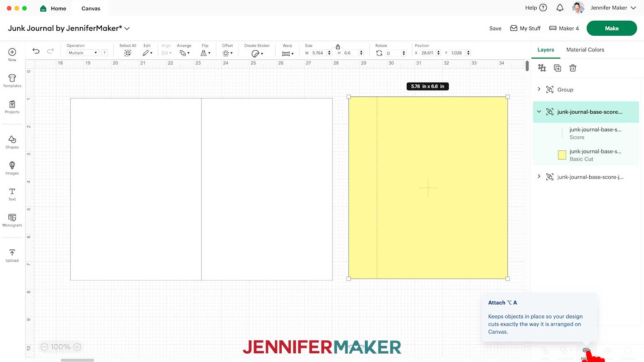The width and height of the screenshot is (644, 362).
Task: Click the Duplicate layer icon
Action: coord(557,68)
